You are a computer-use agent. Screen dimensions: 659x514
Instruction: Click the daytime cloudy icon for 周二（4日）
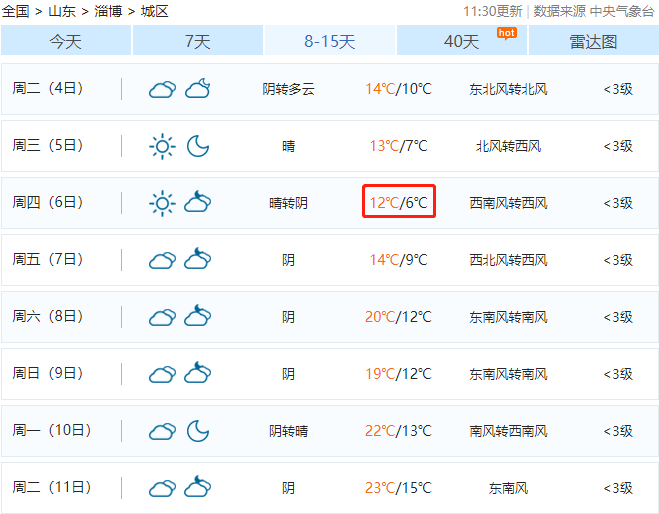point(162,90)
